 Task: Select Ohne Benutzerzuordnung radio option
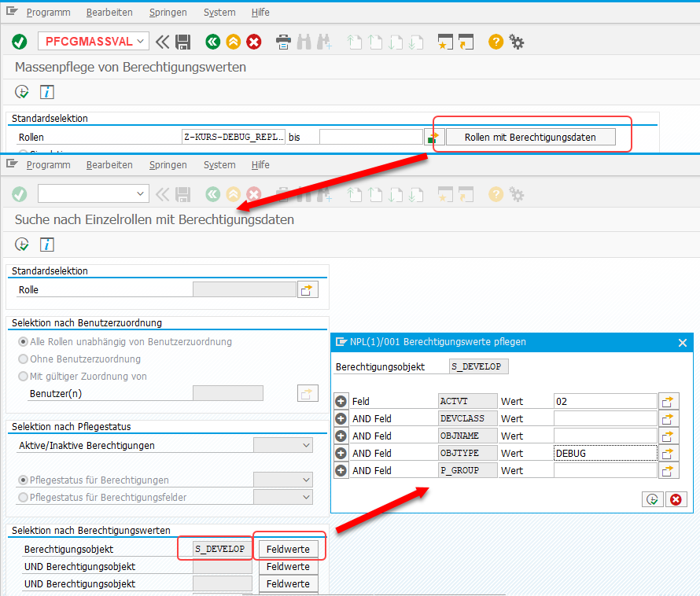click(x=24, y=359)
